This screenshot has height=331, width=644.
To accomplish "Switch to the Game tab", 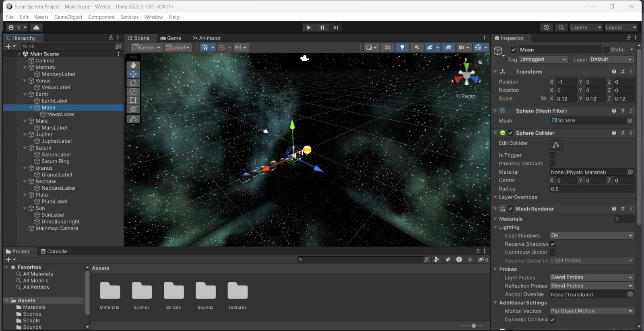I will point(171,38).
